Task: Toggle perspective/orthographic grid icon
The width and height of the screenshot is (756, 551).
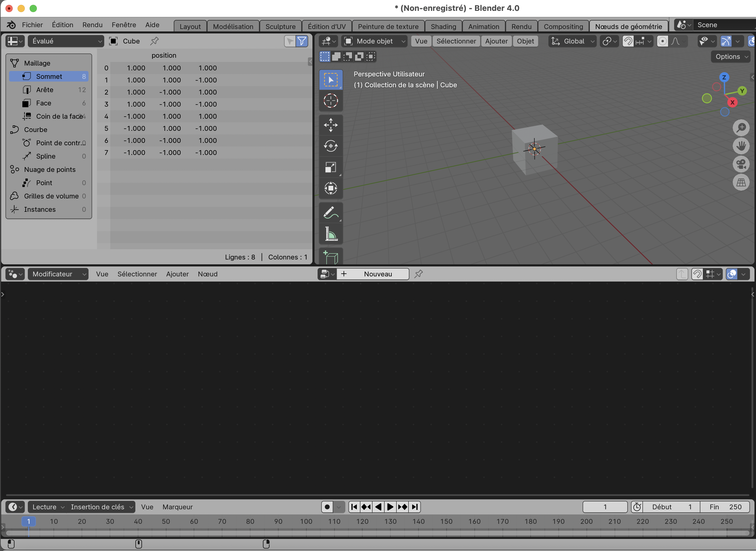Action: pos(741,182)
